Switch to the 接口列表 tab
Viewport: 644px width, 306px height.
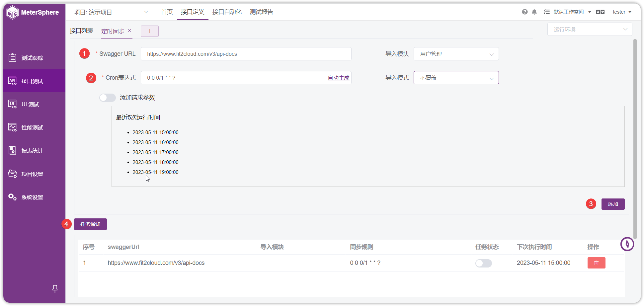tap(81, 31)
